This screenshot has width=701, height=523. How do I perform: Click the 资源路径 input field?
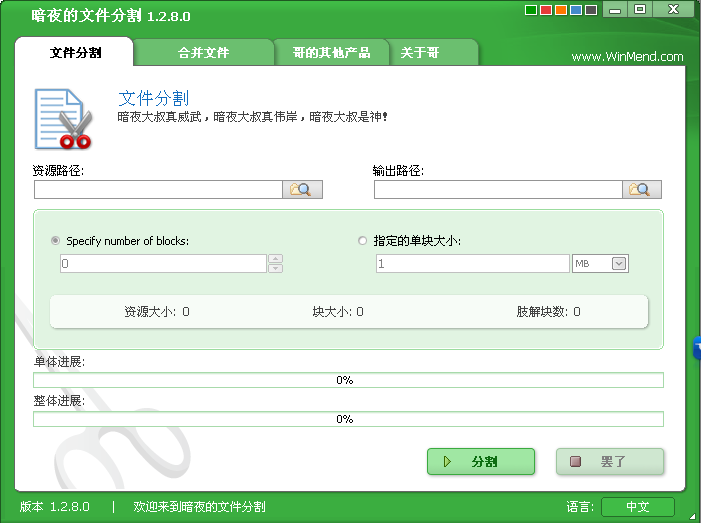[158, 190]
